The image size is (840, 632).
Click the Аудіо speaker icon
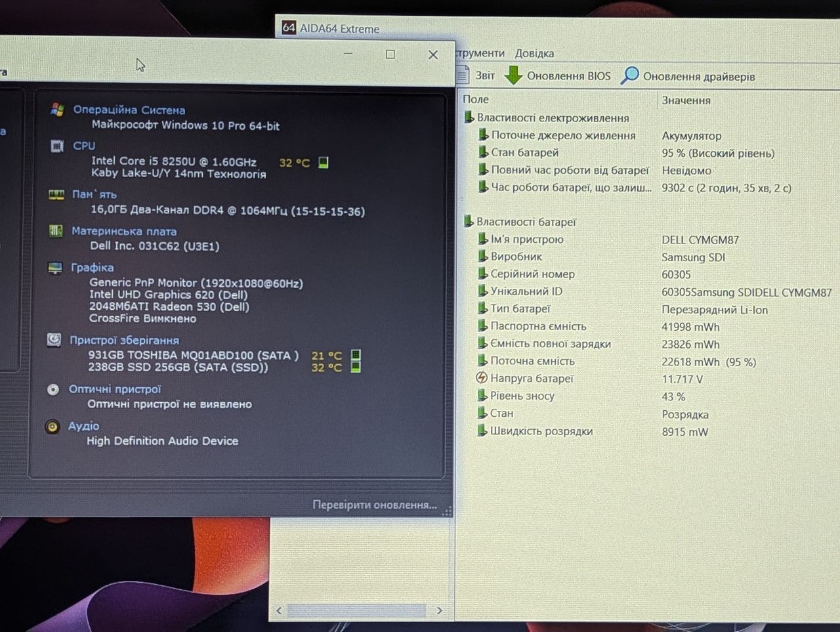pos(52,427)
